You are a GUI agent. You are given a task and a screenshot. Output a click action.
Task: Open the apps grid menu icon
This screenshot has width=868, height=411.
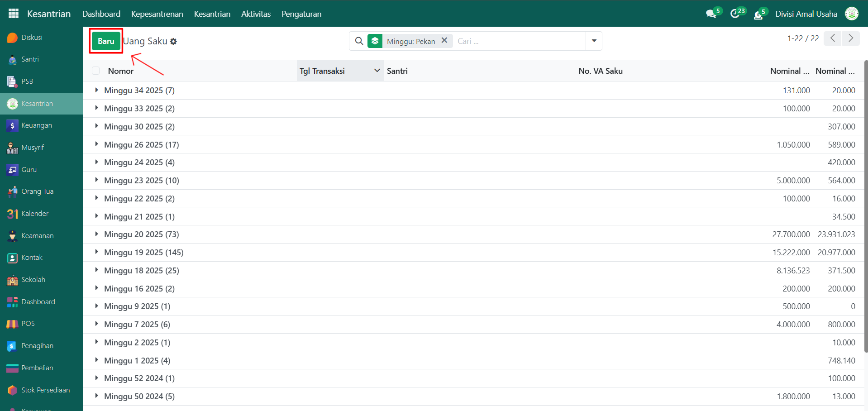(x=14, y=14)
